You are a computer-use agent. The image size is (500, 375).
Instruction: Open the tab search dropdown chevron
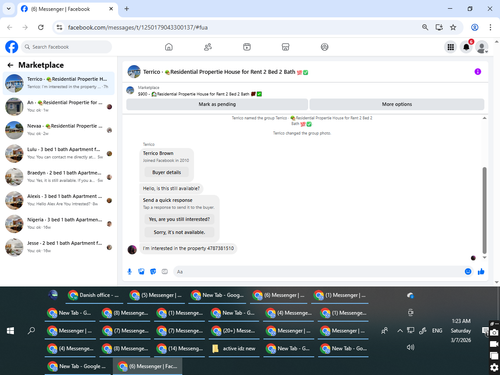(x=9, y=9)
